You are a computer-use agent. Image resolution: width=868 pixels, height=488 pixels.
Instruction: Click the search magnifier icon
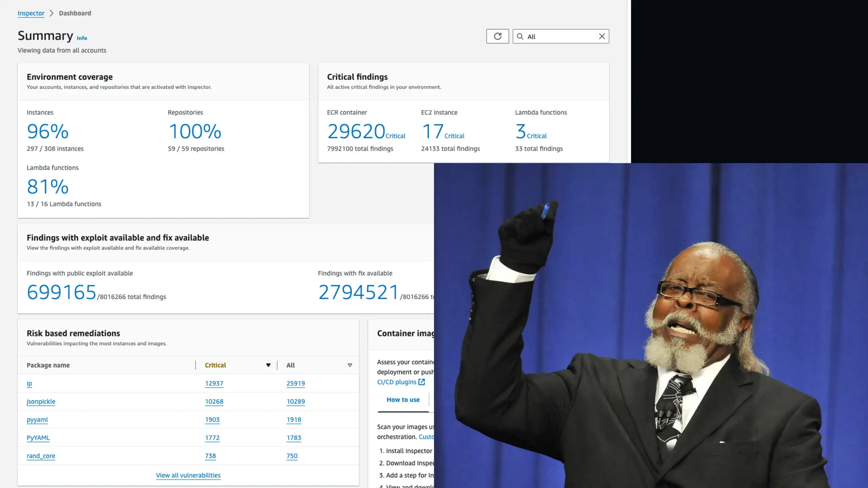click(x=520, y=36)
